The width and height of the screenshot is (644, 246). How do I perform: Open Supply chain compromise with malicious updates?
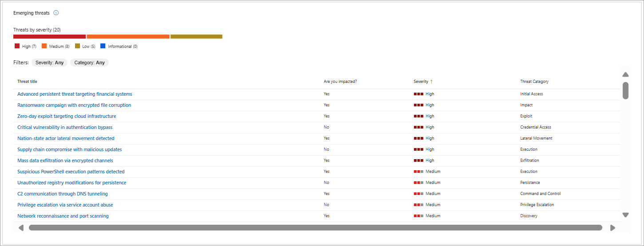click(x=70, y=149)
